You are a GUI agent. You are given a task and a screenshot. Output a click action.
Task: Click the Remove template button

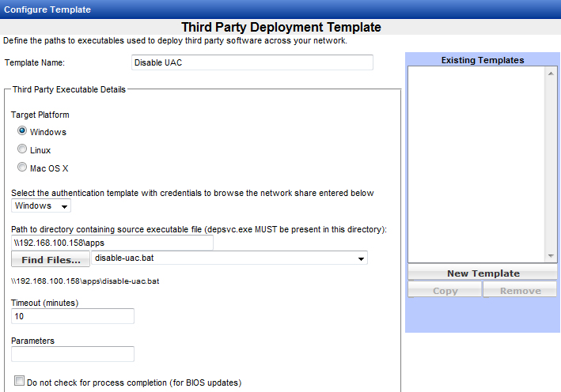click(520, 291)
